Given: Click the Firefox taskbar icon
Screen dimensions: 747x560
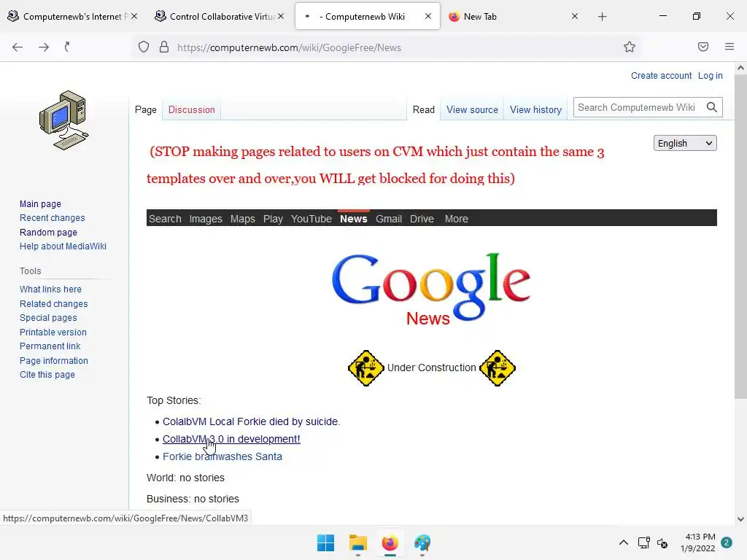Looking at the screenshot, I should 390,542.
